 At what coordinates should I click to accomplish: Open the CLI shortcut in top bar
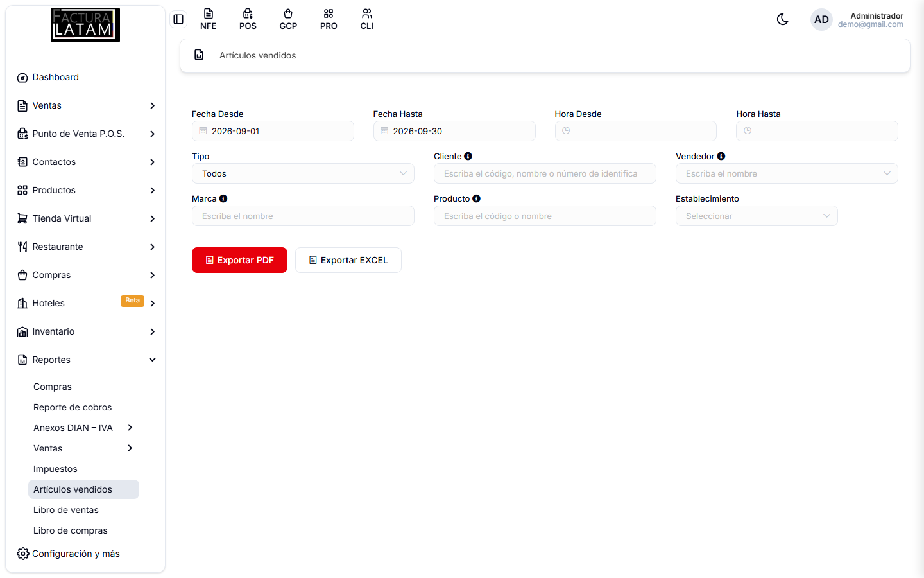click(367, 19)
